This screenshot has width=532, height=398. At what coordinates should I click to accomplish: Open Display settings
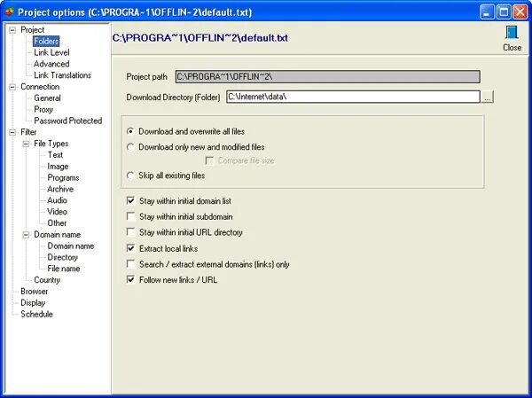click(33, 302)
